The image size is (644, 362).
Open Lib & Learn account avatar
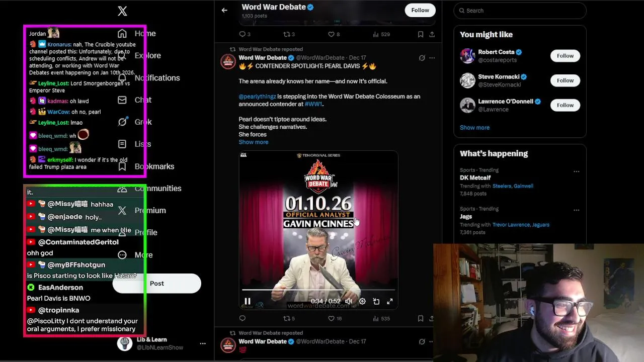(125, 343)
